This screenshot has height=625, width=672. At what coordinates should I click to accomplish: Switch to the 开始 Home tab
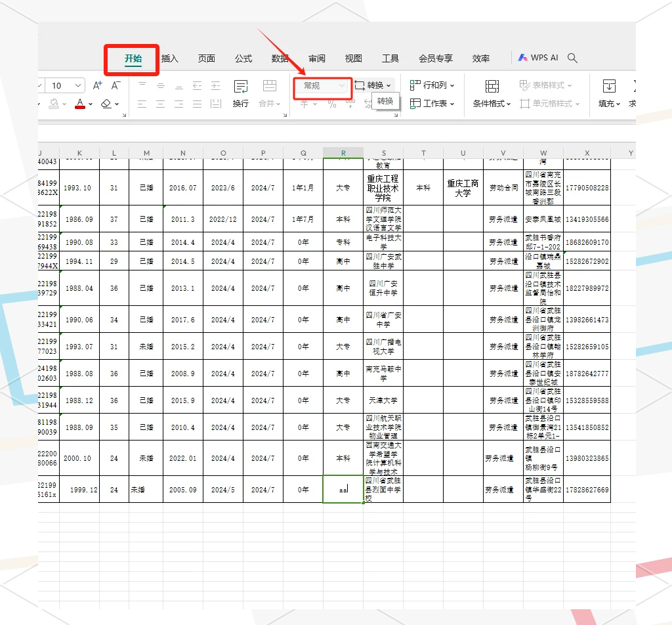coord(133,58)
